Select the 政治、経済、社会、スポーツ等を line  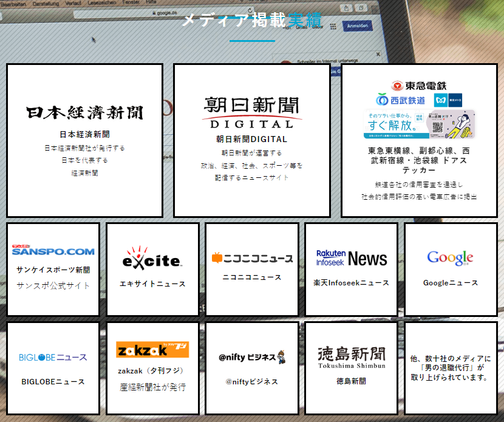point(251,166)
